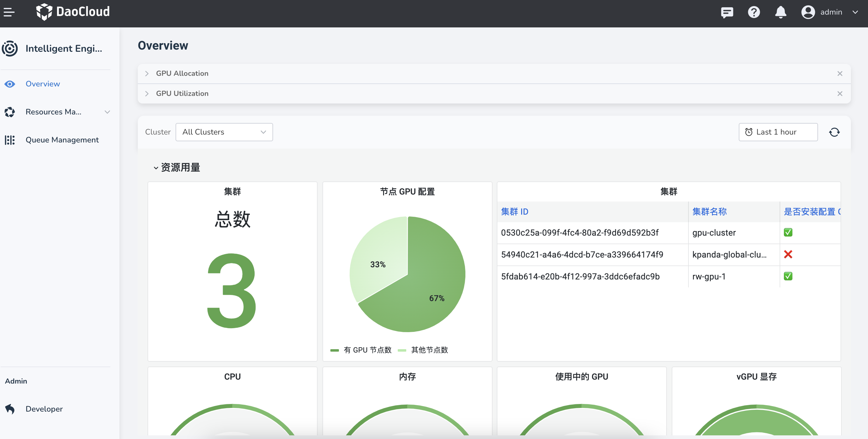Open the Last 1 hour time selector
Image resolution: width=868 pixels, height=439 pixels.
[778, 132]
